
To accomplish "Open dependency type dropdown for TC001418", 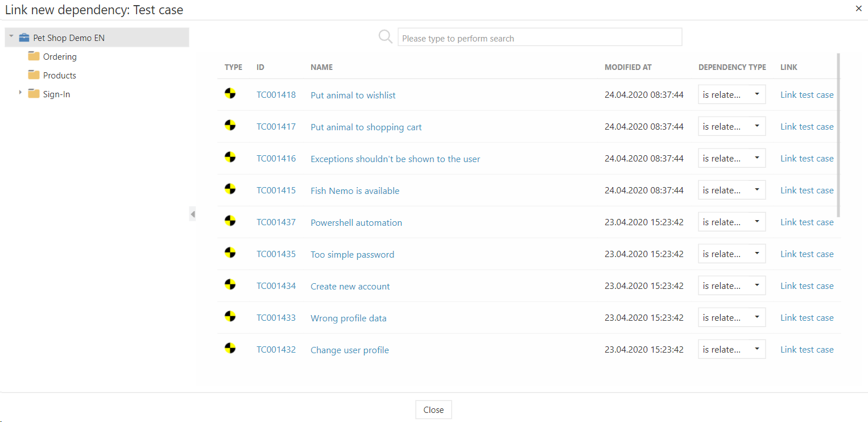I will coord(731,94).
